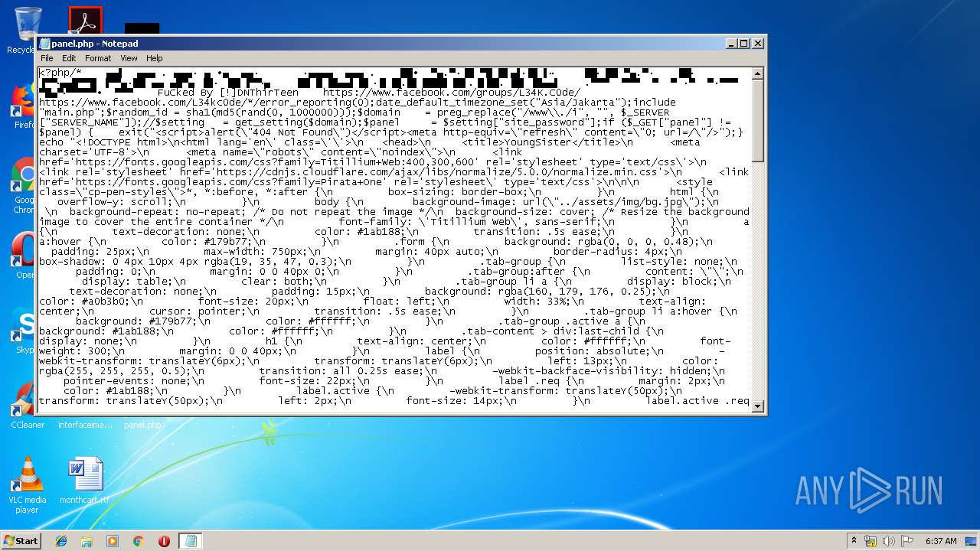Click the vertical scrollbar track below the thumb
980x551 pixels.
pos(758,280)
